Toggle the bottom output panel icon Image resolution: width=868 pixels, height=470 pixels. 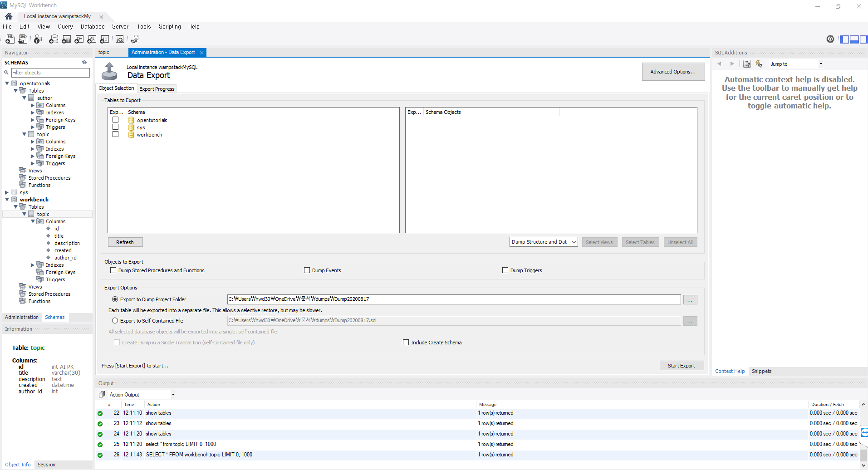point(854,39)
